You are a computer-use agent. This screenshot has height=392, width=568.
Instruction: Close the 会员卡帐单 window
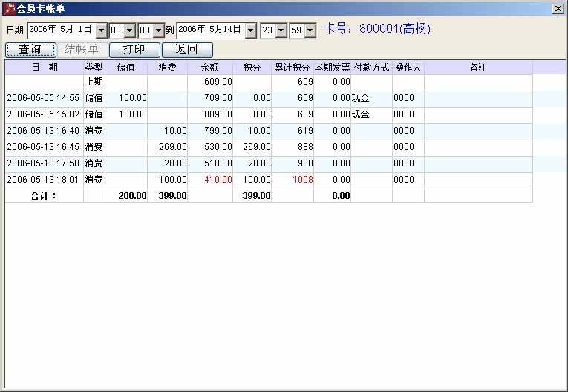(558, 8)
